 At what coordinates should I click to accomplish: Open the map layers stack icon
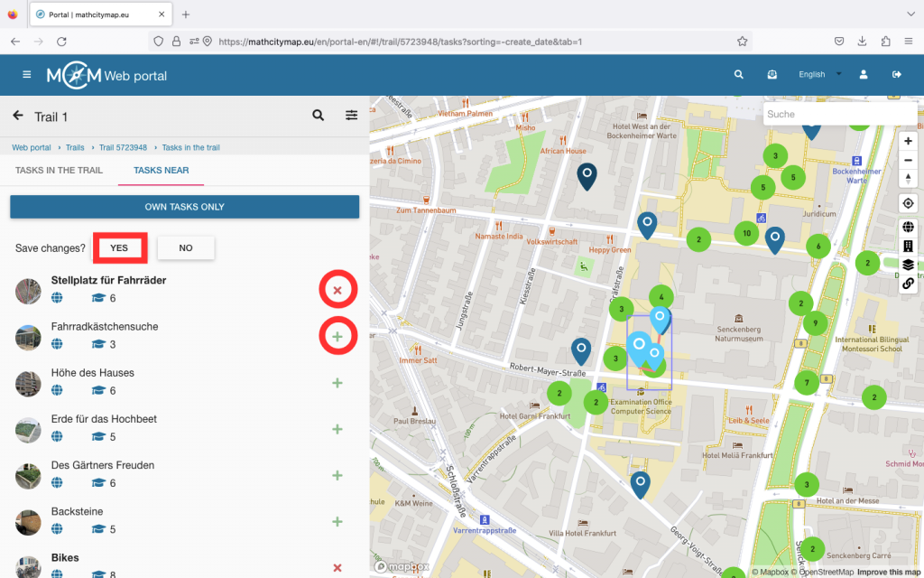[x=908, y=265]
